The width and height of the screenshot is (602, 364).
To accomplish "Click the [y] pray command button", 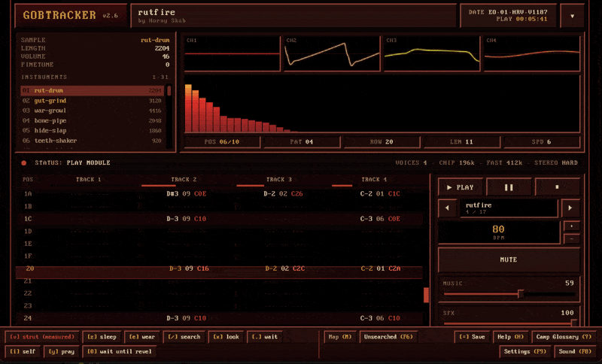I will tap(62, 351).
